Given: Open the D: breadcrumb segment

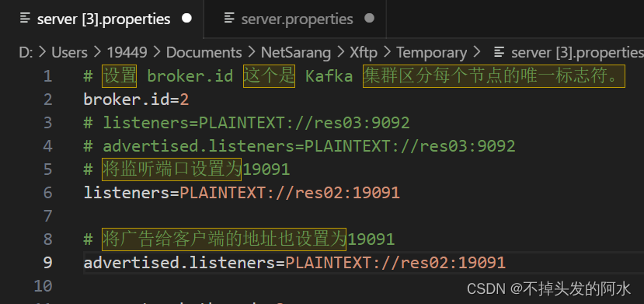Looking at the screenshot, I should (26, 53).
